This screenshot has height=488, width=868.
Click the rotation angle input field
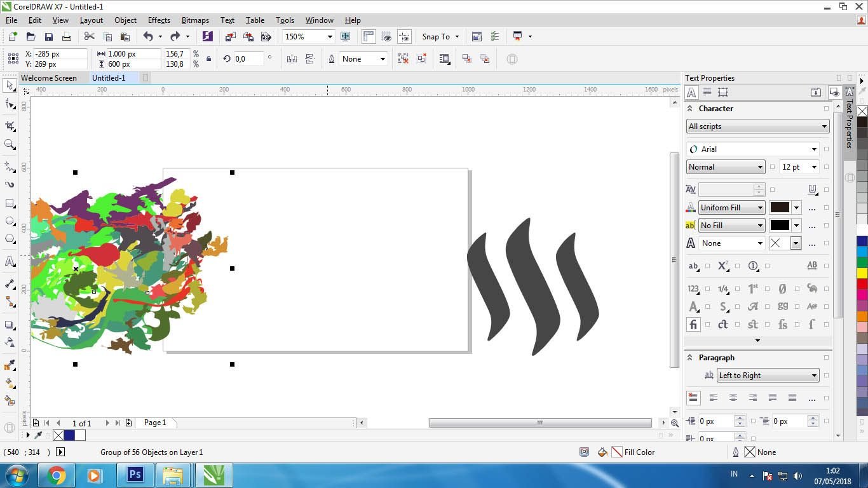click(248, 59)
